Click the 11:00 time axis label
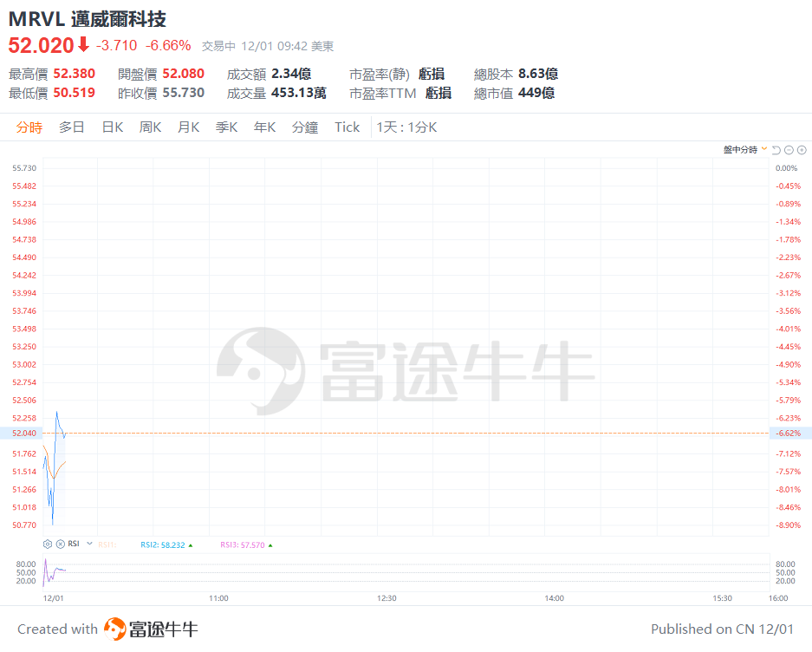812x652 pixels. click(218, 598)
